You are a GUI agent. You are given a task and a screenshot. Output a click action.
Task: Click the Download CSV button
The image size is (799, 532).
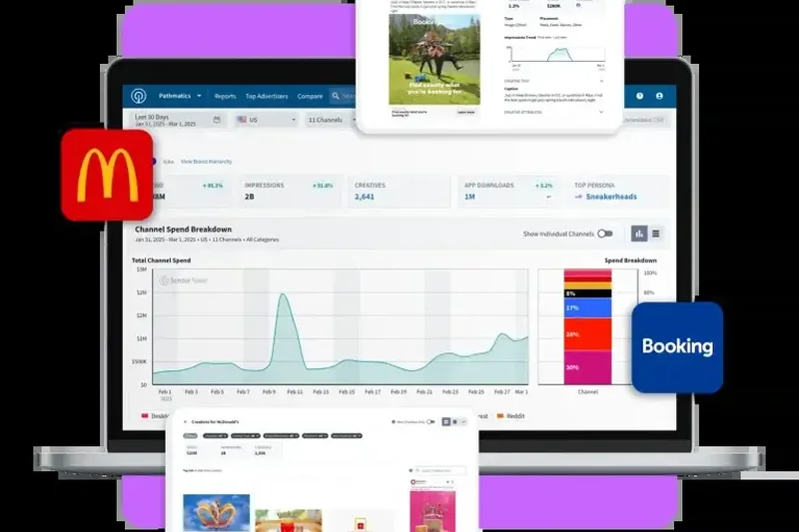click(643, 120)
